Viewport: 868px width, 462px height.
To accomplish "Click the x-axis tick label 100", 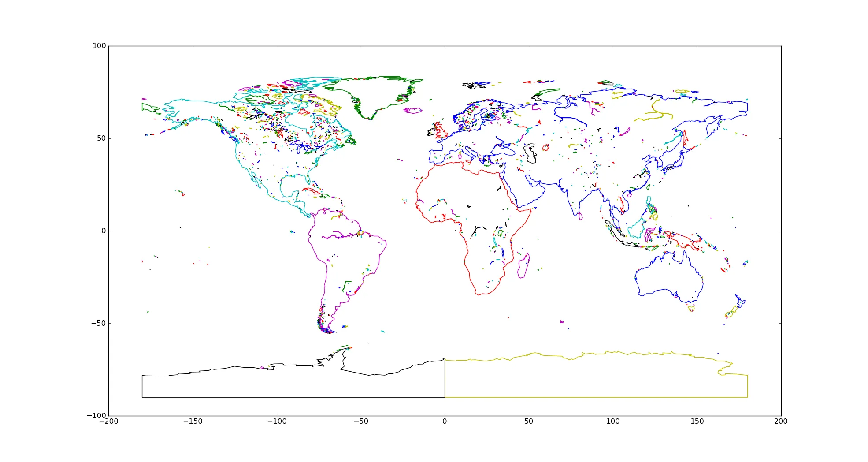I will 613,421.
